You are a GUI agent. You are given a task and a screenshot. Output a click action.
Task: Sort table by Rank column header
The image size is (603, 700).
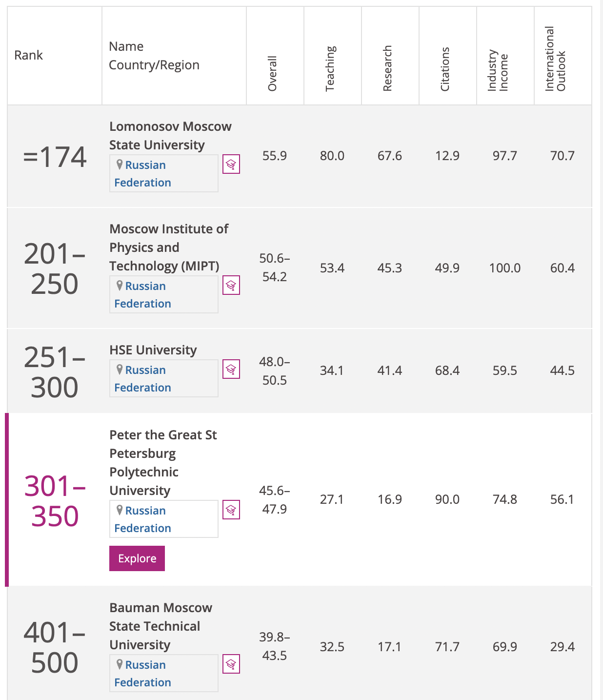[29, 55]
